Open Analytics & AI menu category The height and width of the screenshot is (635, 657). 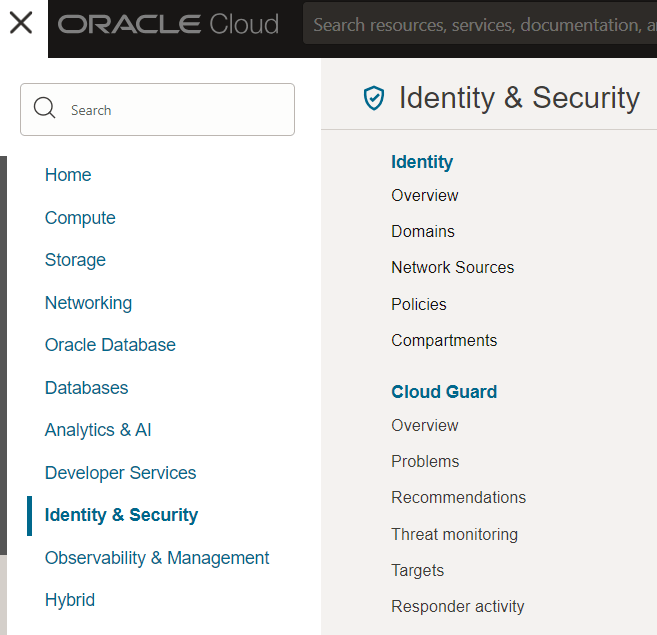coord(98,430)
